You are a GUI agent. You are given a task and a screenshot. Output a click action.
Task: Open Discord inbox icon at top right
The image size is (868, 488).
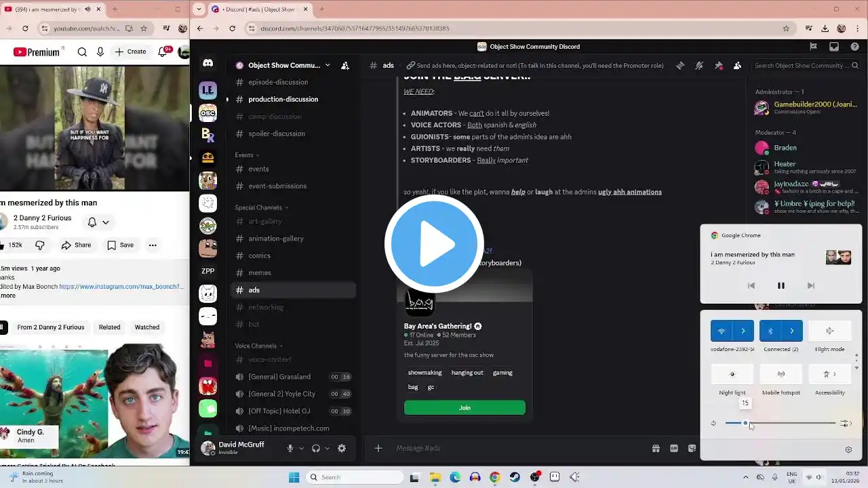834,47
